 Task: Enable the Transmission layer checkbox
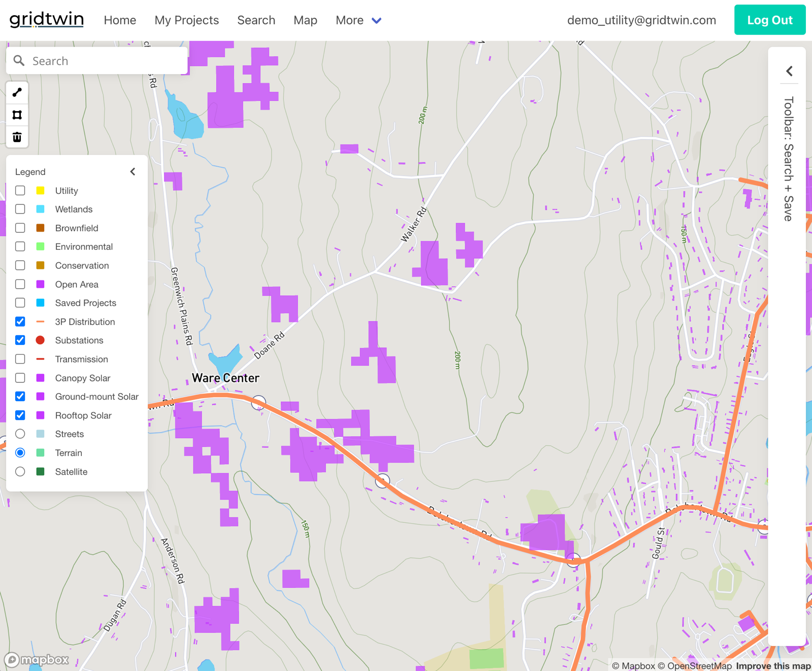[x=20, y=359]
